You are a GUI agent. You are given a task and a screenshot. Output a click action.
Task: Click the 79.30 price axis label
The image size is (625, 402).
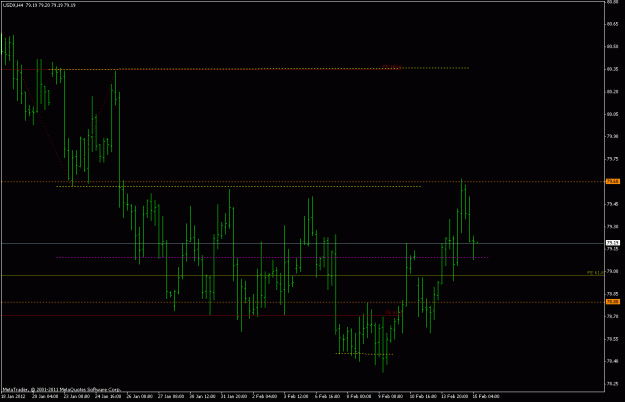tap(612, 226)
